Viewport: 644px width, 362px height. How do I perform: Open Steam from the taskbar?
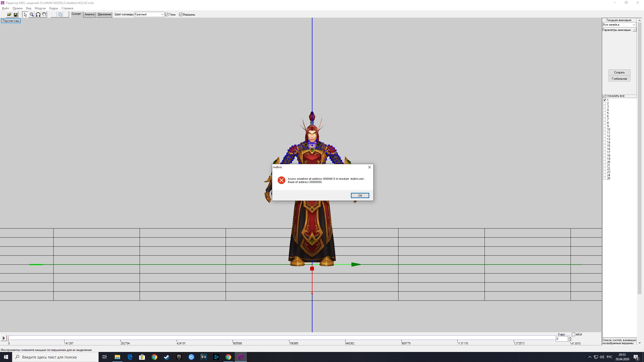[x=167, y=357]
